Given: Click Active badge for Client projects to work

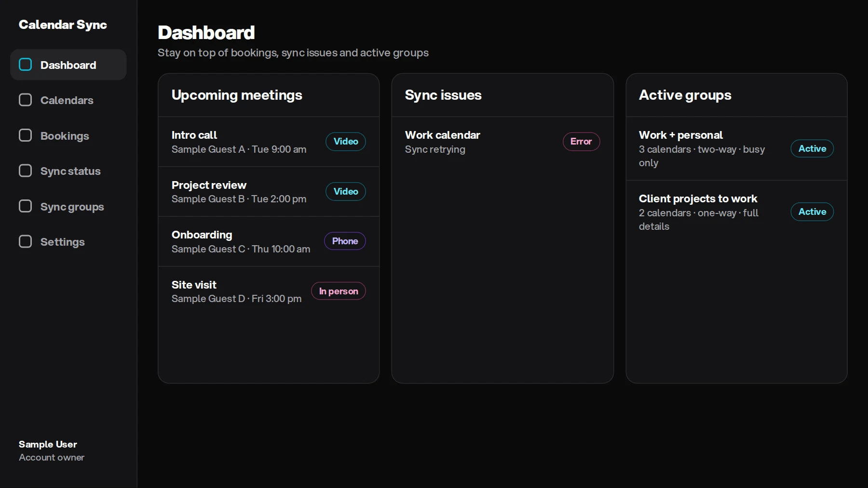Looking at the screenshot, I should 812,211.
